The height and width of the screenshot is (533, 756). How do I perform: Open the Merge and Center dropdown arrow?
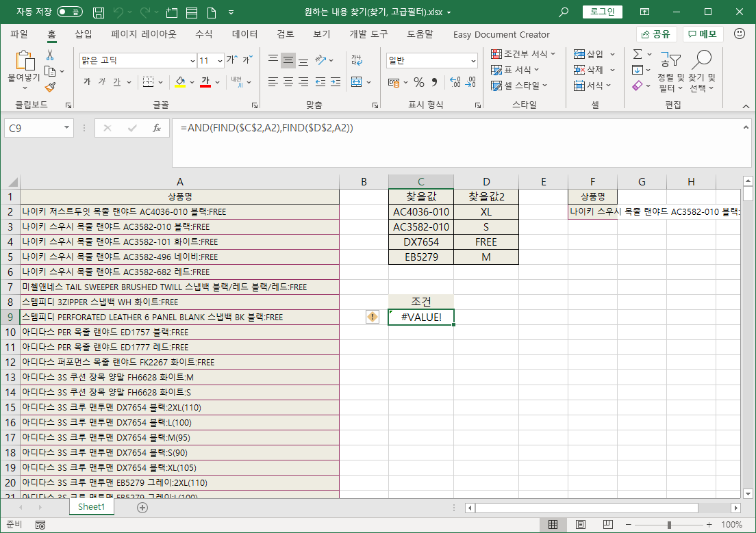369,82
